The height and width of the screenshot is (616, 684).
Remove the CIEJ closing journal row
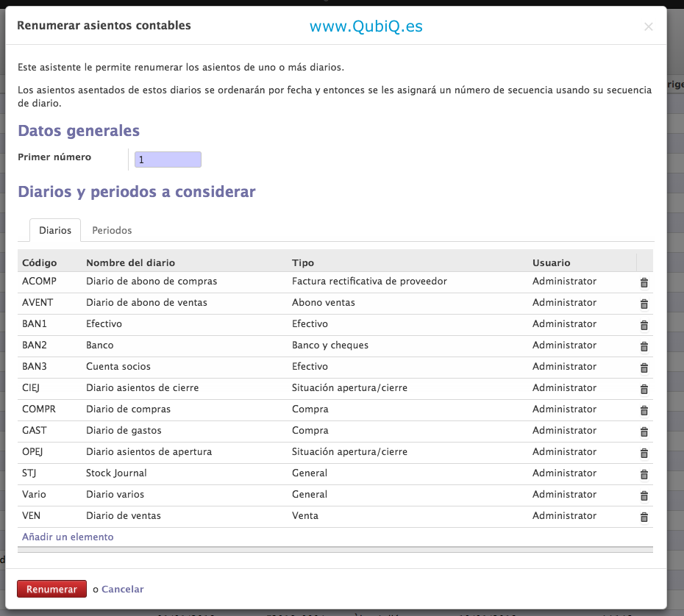coord(644,389)
